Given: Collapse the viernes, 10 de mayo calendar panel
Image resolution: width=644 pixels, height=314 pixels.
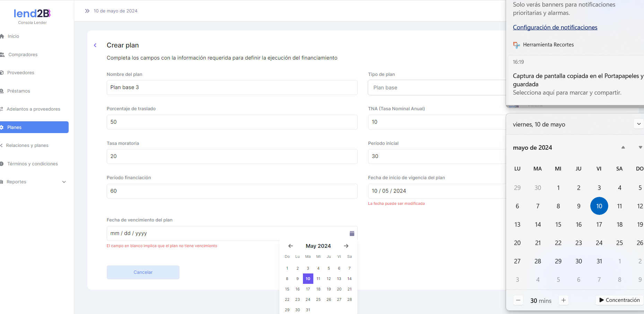Looking at the screenshot, I should pos(638,124).
